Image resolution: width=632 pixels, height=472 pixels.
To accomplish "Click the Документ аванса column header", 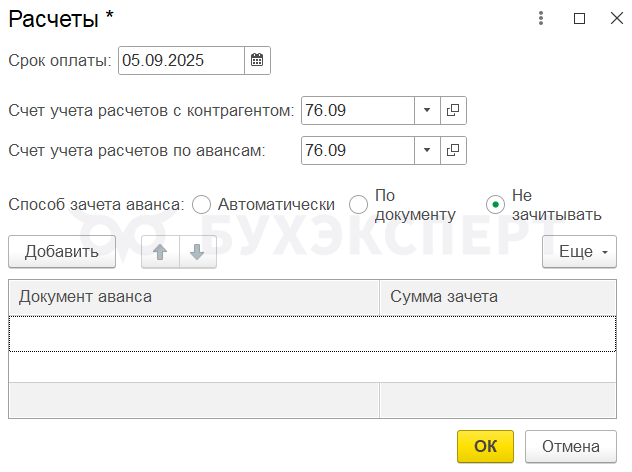I will click(194, 297).
